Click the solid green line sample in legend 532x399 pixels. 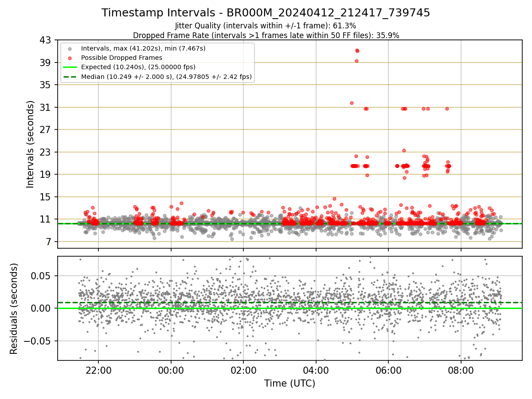(70, 67)
